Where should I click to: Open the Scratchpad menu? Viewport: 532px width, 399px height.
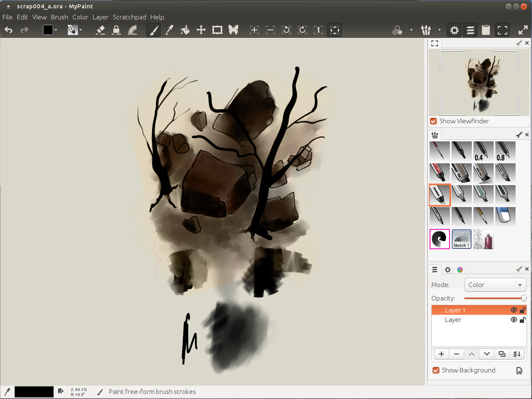(129, 17)
